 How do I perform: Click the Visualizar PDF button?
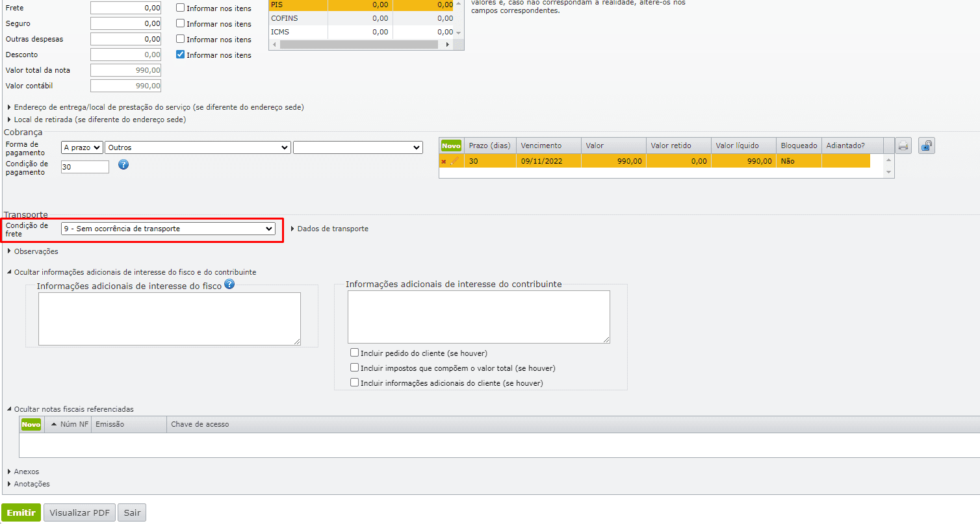tap(80, 512)
